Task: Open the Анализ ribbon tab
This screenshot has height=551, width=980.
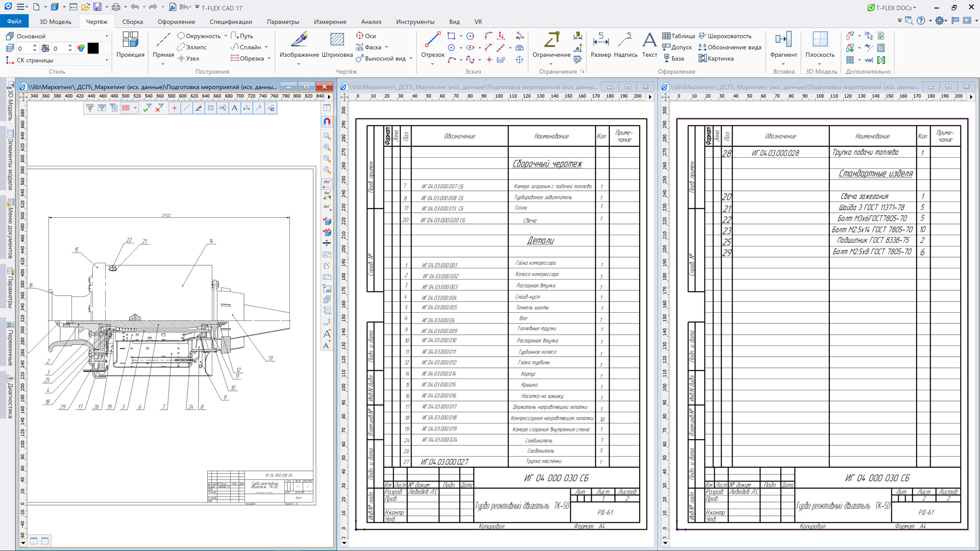Action: [371, 22]
